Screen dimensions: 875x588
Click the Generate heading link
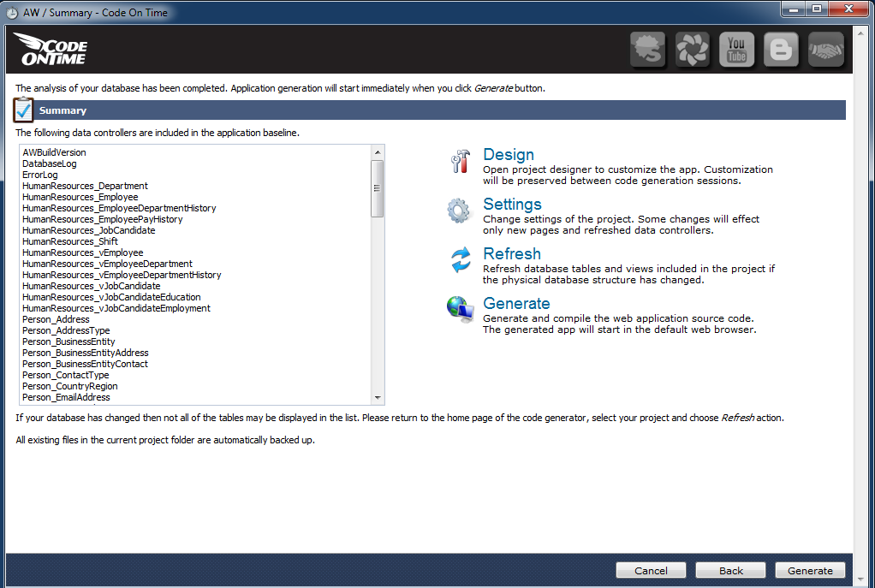tap(516, 304)
